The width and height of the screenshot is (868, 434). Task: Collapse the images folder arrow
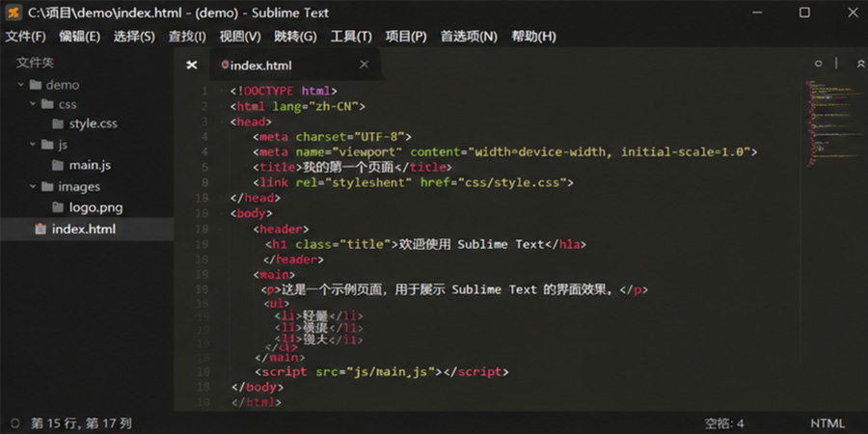click(33, 186)
